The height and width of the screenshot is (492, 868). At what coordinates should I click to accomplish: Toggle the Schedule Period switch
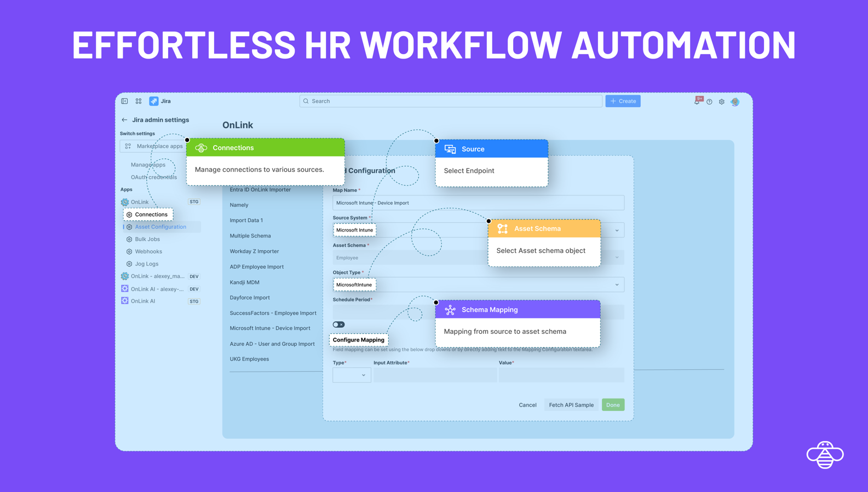[338, 325]
